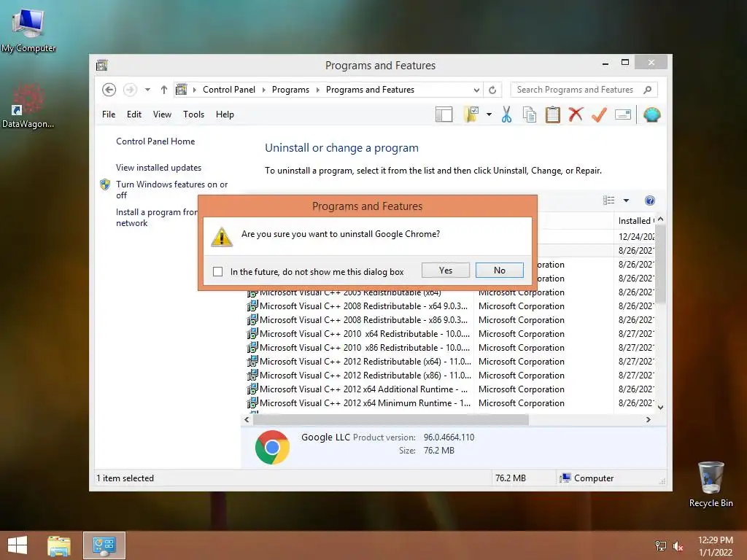The width and height of the screenshot is (747, 560).
Task: Toggle the preview pane layout icon
Action: click(444, 114)
